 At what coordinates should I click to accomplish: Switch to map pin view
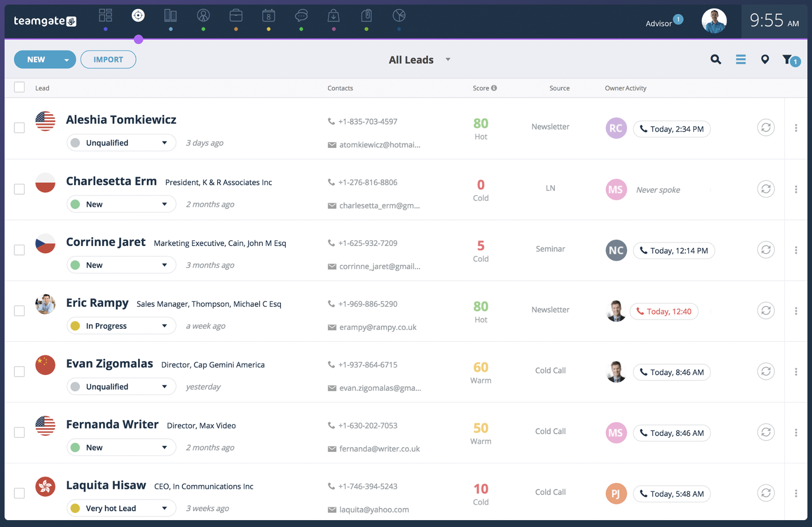(765, 59)
